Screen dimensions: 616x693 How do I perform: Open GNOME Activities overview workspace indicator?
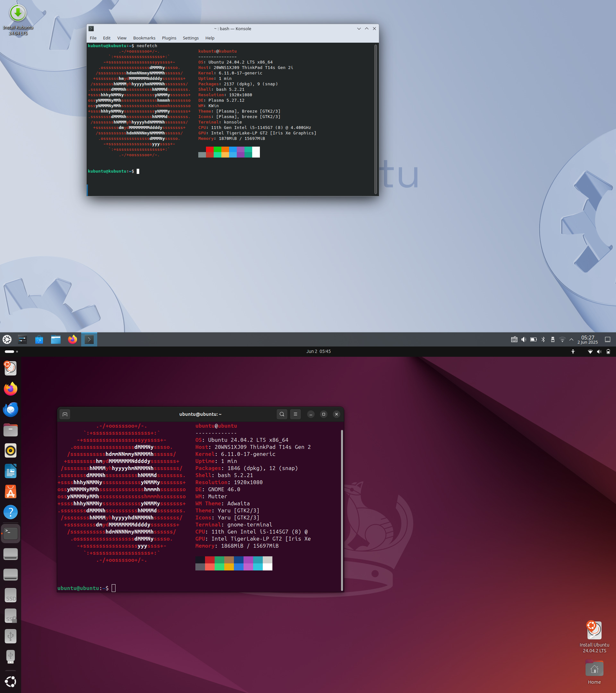pos(11,351)
